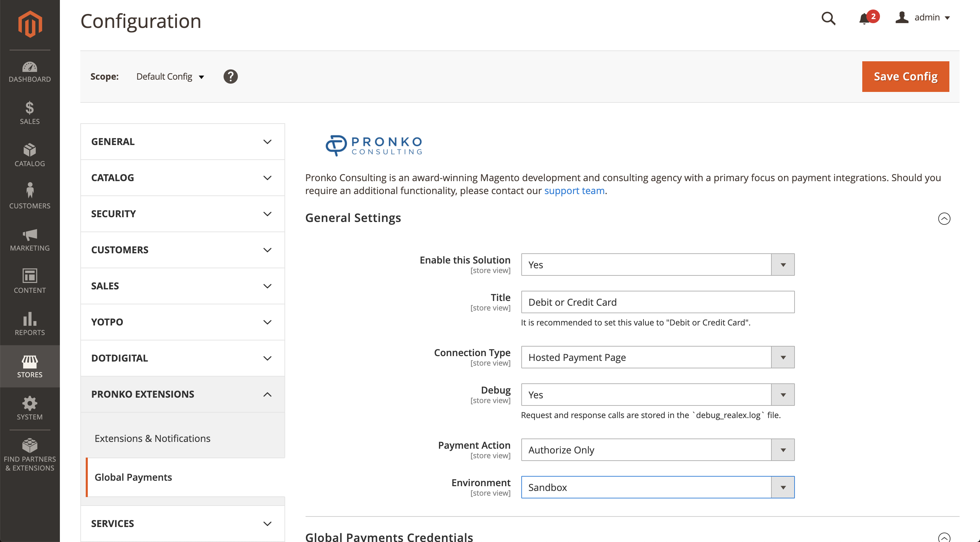This screenshot has height=542, width=980.
Task: Click the Sales icon in the sidebar
Action: point(30,113)
